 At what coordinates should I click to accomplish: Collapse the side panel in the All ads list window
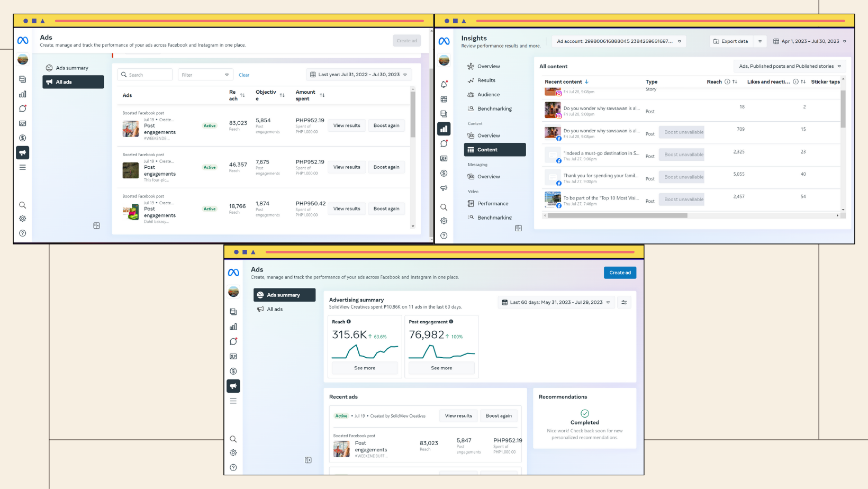96,226
